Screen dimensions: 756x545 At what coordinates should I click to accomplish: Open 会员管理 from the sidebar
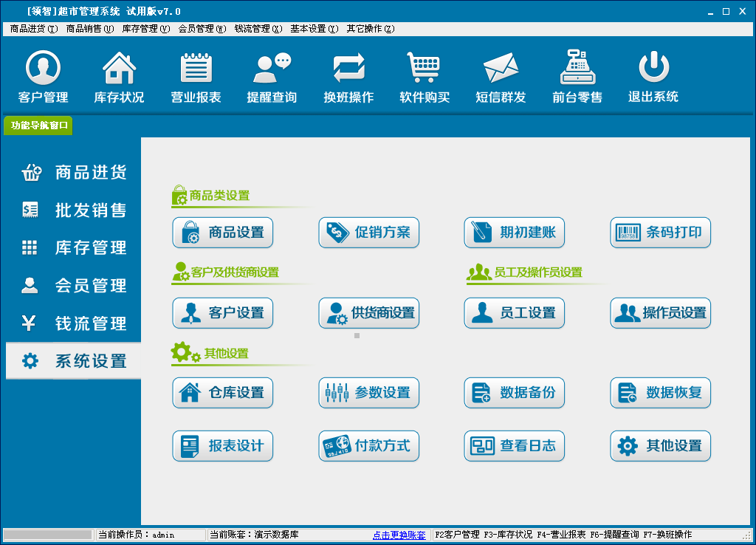(x=71, y=286)
